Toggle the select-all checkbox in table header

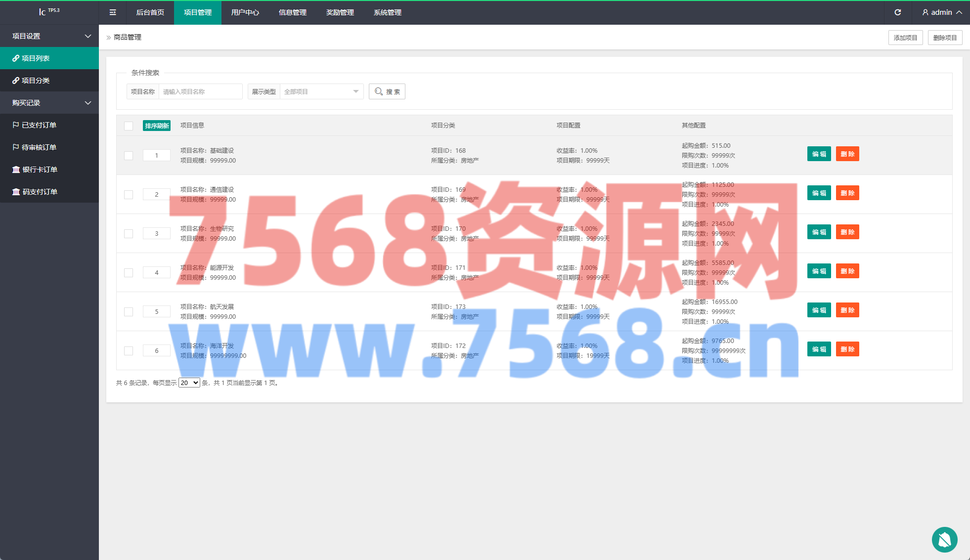click(129, 126)
